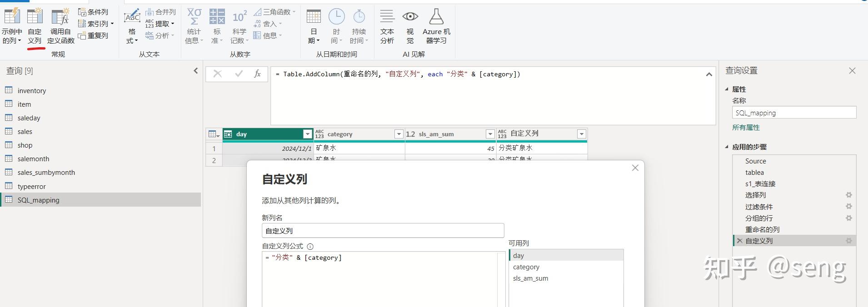Open the 自定义列 column filter dropdown
This screenshot has height=307, width=868.
coord(582,134)
